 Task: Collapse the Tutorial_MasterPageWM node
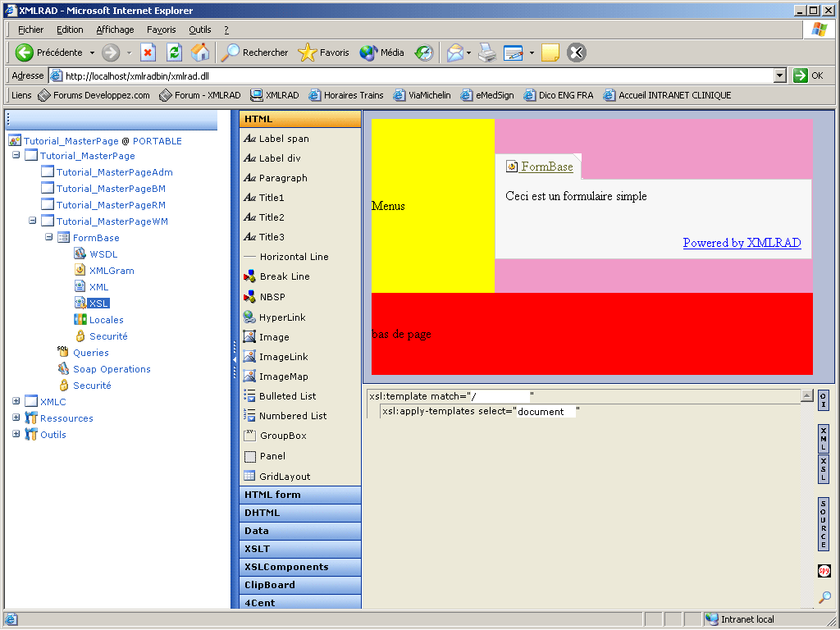click(x=33, y=221)
